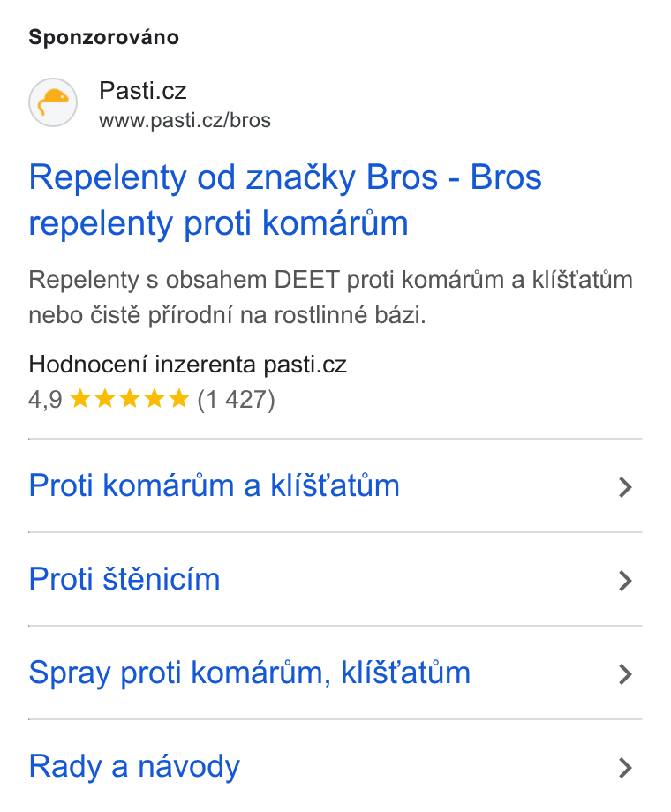Click the arrow beside Rady a návody
Image resolution: width=671 pixels, height=812 pixels.
click(x=626, y=768)
